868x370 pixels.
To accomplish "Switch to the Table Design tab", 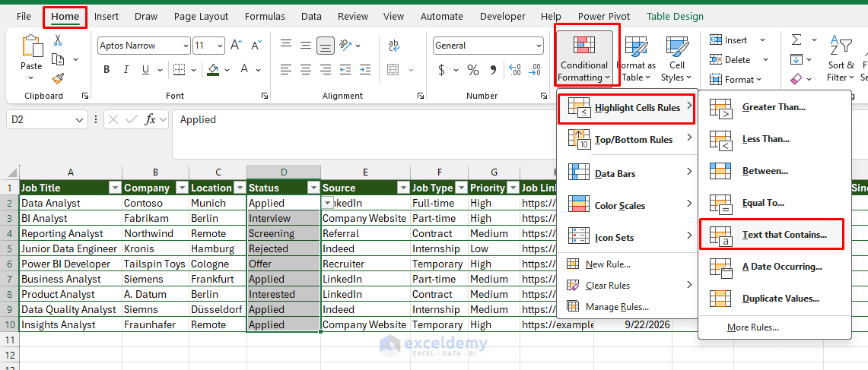I will 675,17.
